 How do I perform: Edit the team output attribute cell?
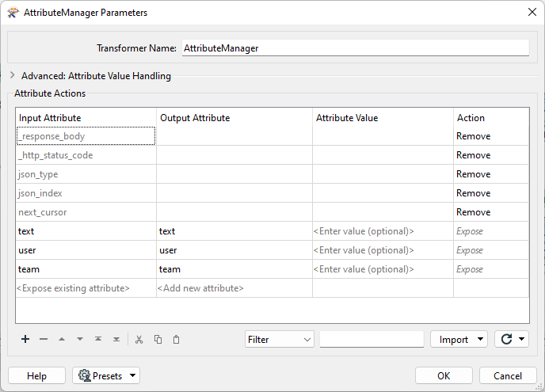pos(234,269)
